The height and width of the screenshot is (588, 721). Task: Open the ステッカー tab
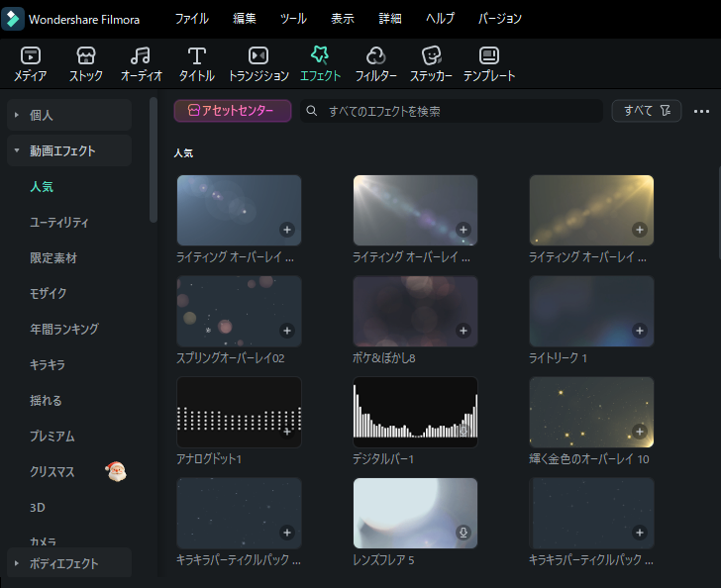click(432, 64)
